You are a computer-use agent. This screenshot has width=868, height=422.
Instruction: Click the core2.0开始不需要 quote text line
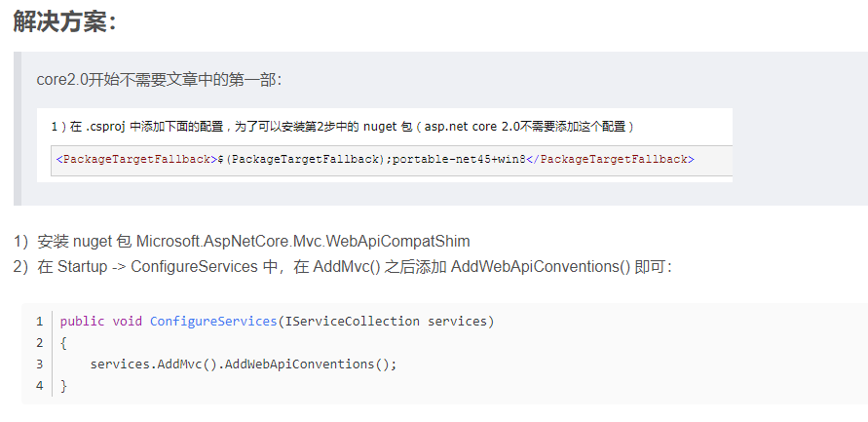(159, 79)
